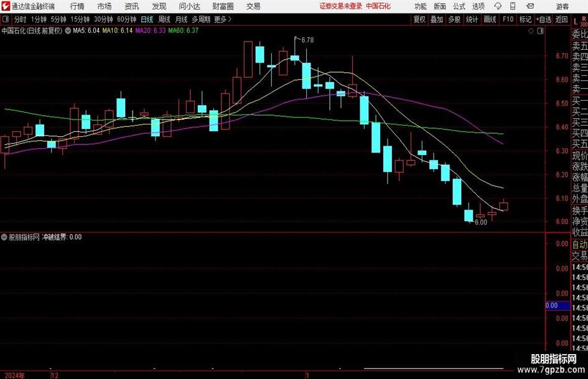
Task: Click the chart range scrollbar at the bottom
Action: click(434, 368)
